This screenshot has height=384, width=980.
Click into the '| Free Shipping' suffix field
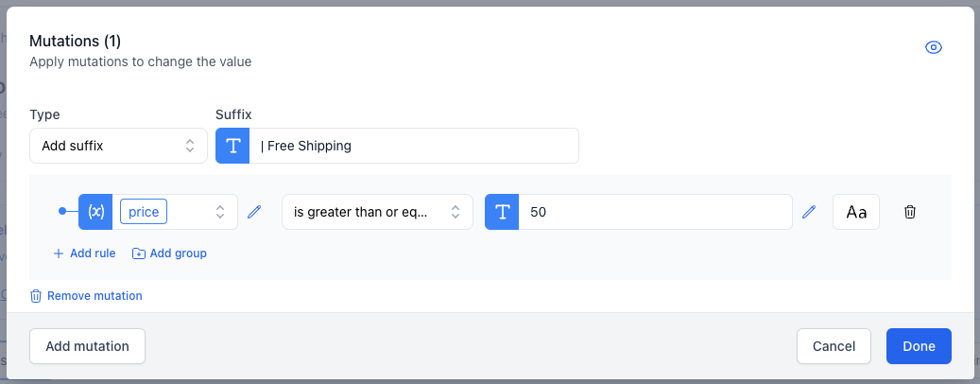[414, 146]
